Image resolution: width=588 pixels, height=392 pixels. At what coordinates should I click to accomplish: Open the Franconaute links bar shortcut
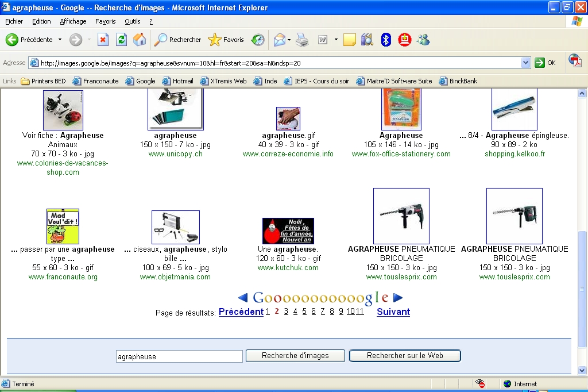[96, 81]
